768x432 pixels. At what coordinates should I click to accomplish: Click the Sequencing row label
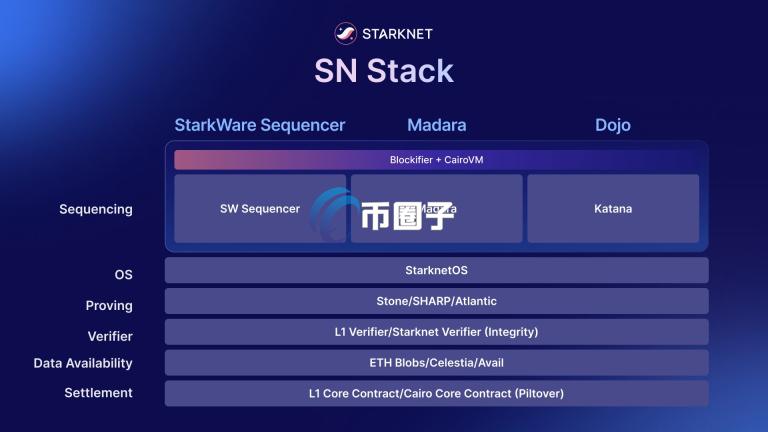(x=96, y=210)
